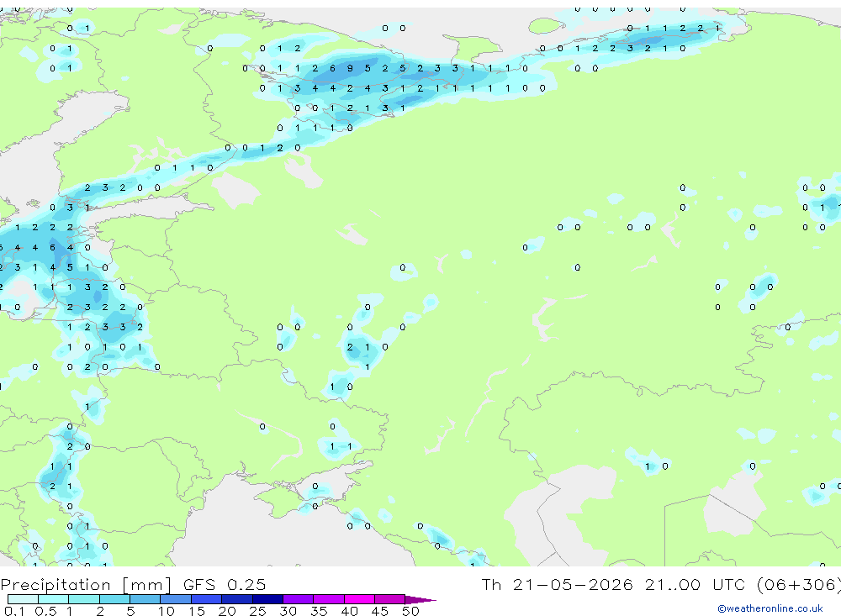Image resolution: width=841 pixels, height=616 pixels.
Task: Select the 5–10 mm legend color box
Action: (145, 599)
